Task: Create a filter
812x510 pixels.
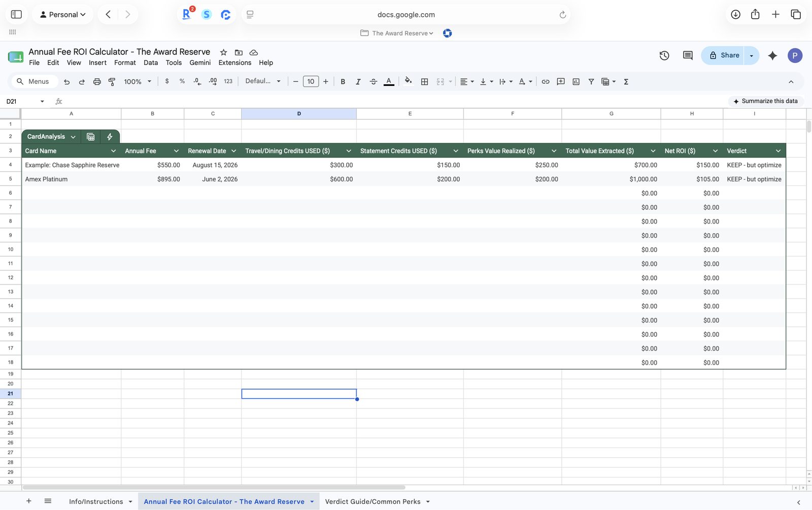Action: 591,82
